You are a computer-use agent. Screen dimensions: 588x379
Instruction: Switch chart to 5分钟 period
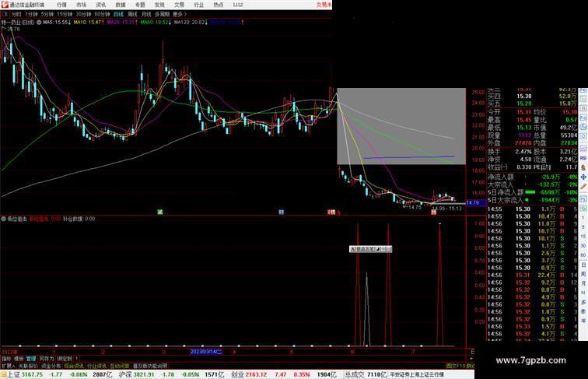[47, 14]
